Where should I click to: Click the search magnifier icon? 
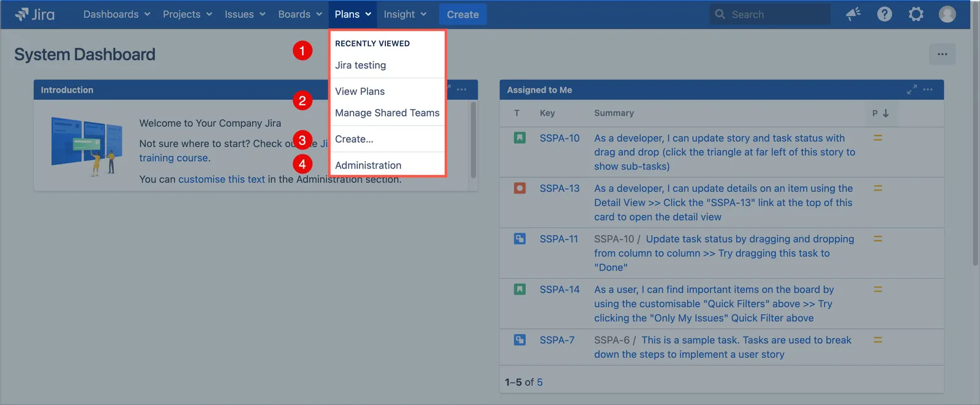click(720, 14)
